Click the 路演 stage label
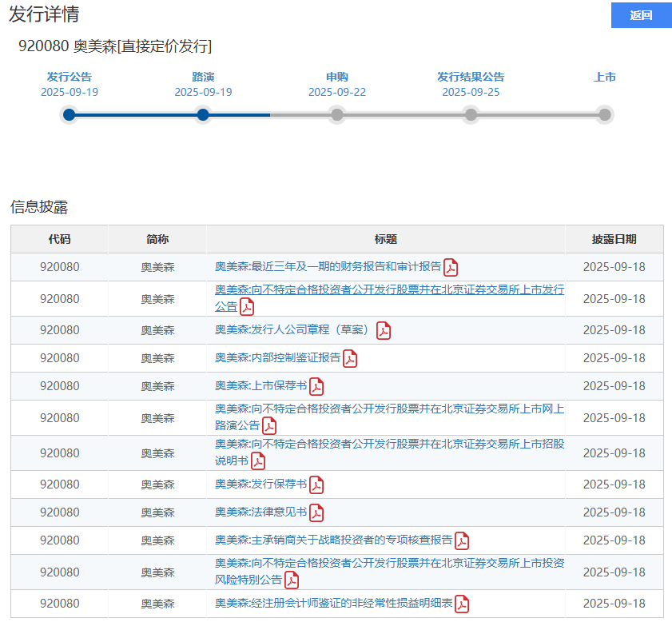 pyautogui.click(x=203, y=78)
